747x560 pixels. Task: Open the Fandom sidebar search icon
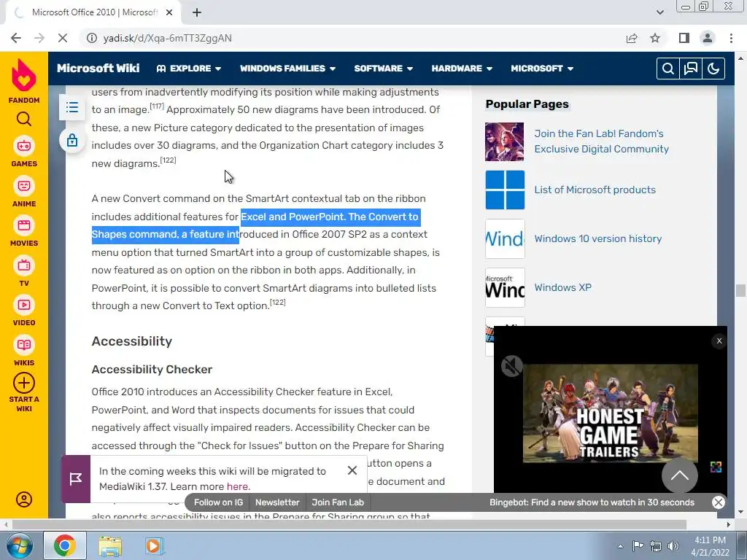click(x=24, y=119)
